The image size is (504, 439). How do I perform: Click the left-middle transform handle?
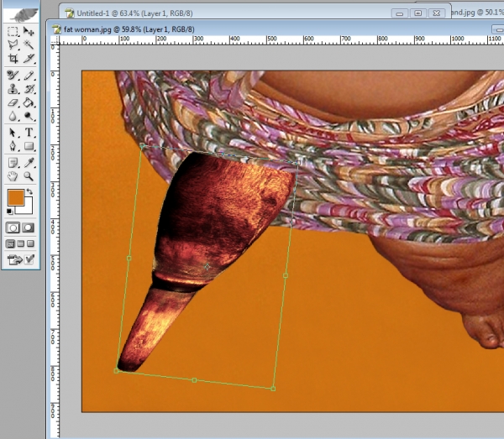[129, 259]
